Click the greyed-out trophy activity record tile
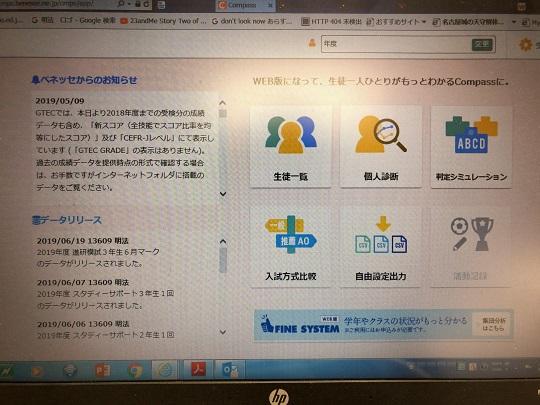 point(471,247)
